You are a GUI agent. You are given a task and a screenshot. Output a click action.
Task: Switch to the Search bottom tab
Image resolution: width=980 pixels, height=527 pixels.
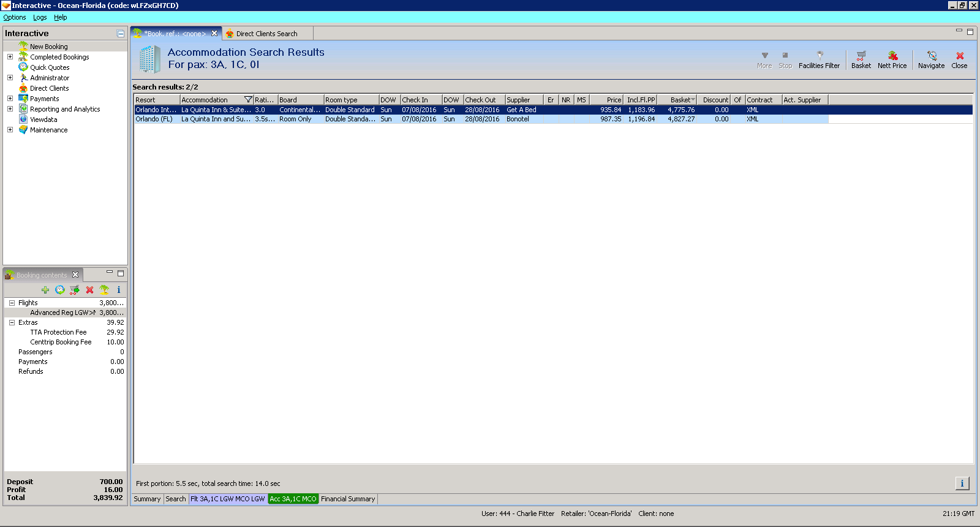[175, 499]
